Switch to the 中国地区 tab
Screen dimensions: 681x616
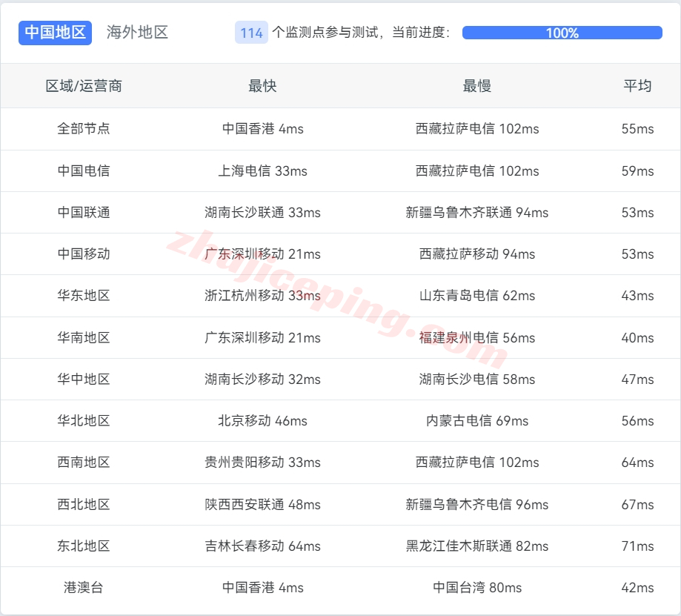(56, 33)
